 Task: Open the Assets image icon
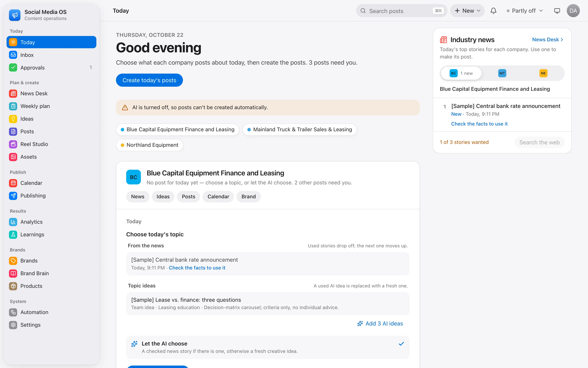pos(13,157)
